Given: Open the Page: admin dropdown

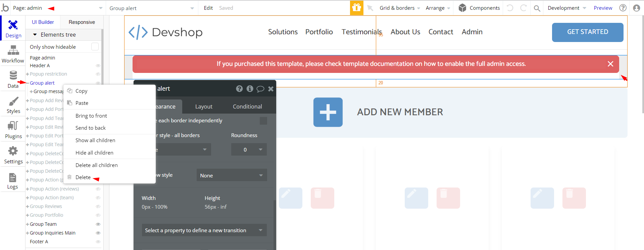Looking at the screenshot, I should [x=58, y=8].
